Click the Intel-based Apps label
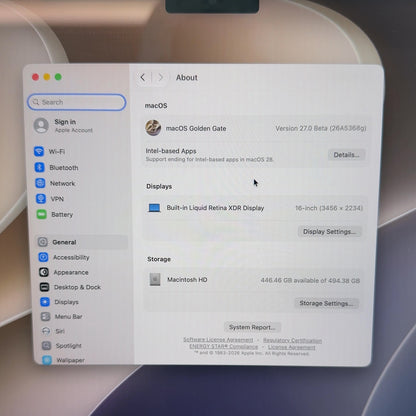416x416 pixels. pos(171,151)
